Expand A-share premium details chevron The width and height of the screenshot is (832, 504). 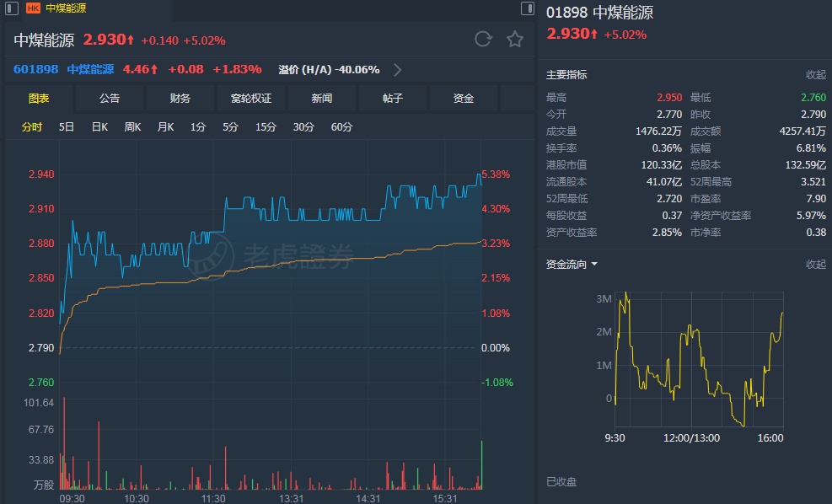tap(397, 69)
